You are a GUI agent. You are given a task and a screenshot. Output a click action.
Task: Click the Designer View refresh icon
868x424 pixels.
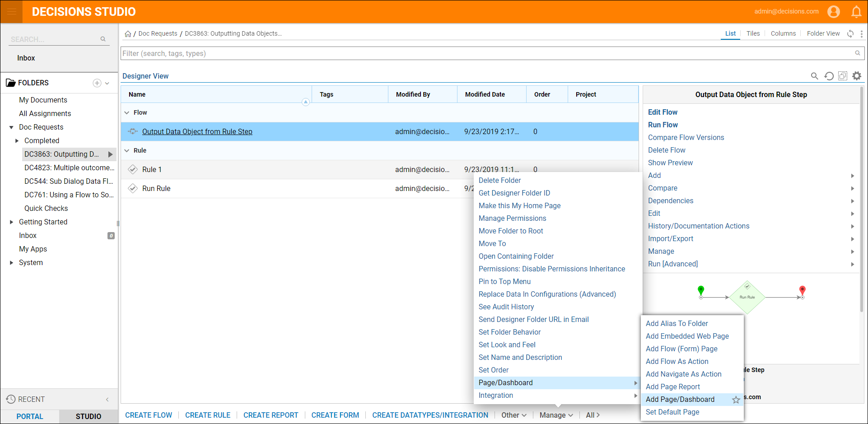[829, 76]
